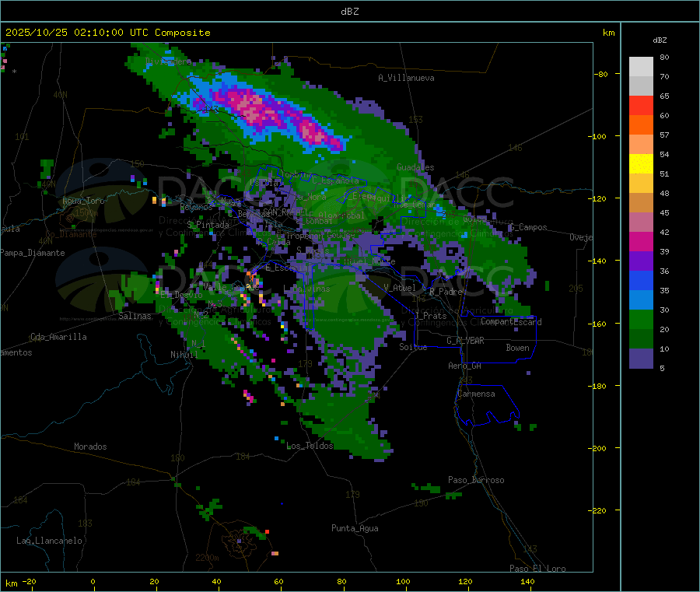The image size is (700, 592).
Task: Click the 'G_Campos' map label
Action: tap(528, 227)
